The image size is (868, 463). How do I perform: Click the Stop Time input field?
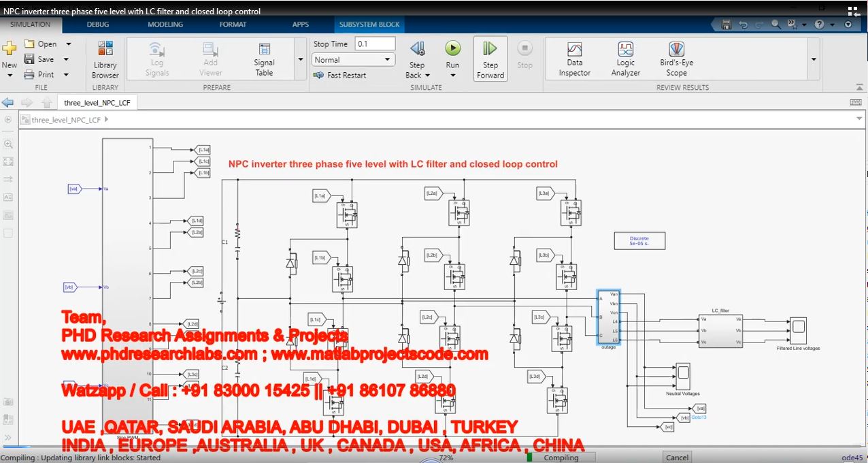point(375,44)
